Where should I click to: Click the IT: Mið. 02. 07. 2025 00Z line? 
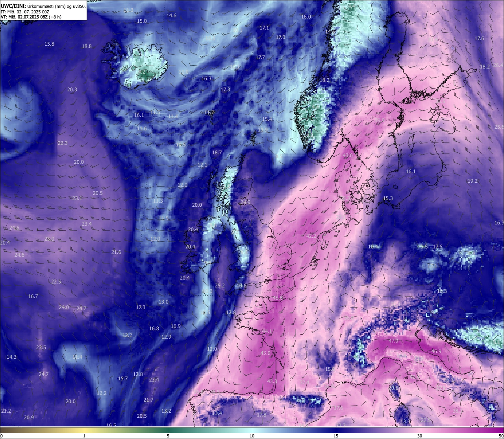[x=25, y=12]
